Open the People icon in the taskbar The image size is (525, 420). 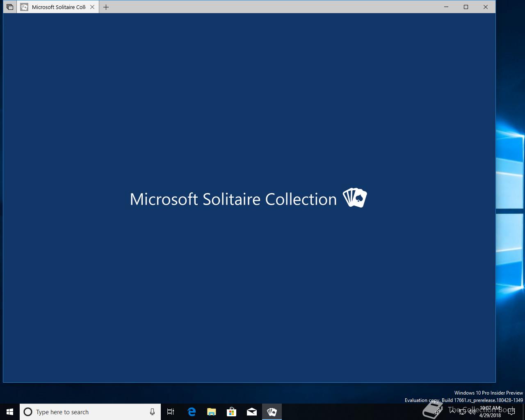[438, 412]
